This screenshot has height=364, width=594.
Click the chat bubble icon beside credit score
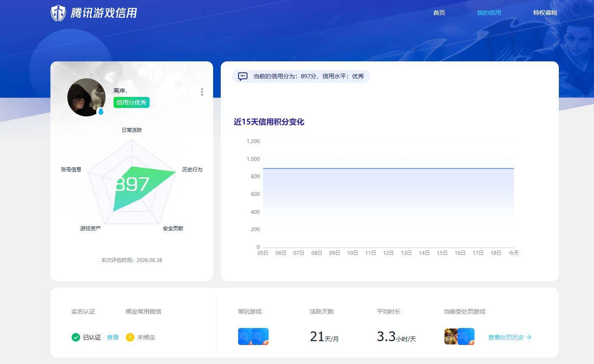tap(243, 77)
